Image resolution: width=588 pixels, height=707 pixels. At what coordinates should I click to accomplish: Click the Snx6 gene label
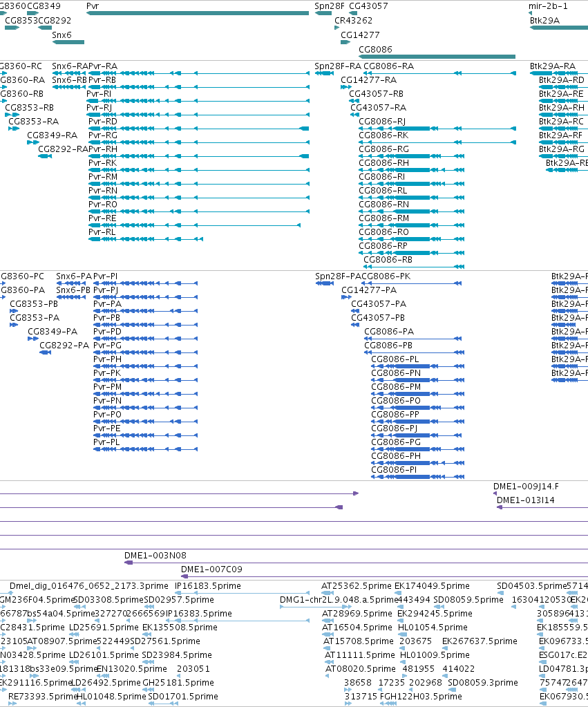click(x=61, y=35)
